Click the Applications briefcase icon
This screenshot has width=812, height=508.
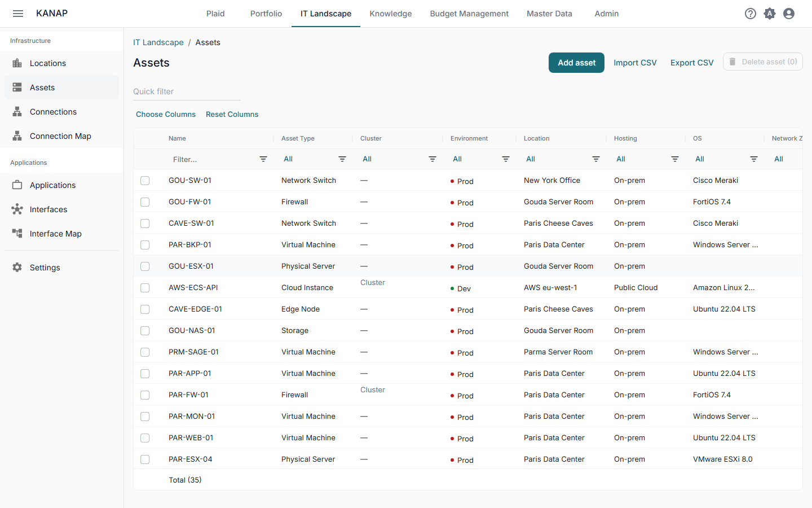click(17, 185)
